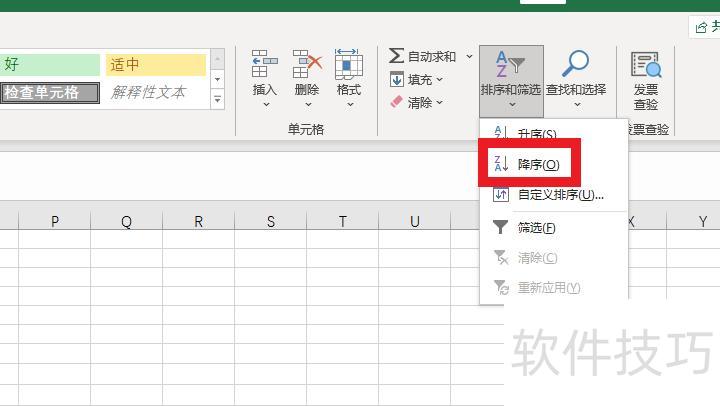The image size is (720, 406).
Task: Select column P header
Action: coord(55,221)
